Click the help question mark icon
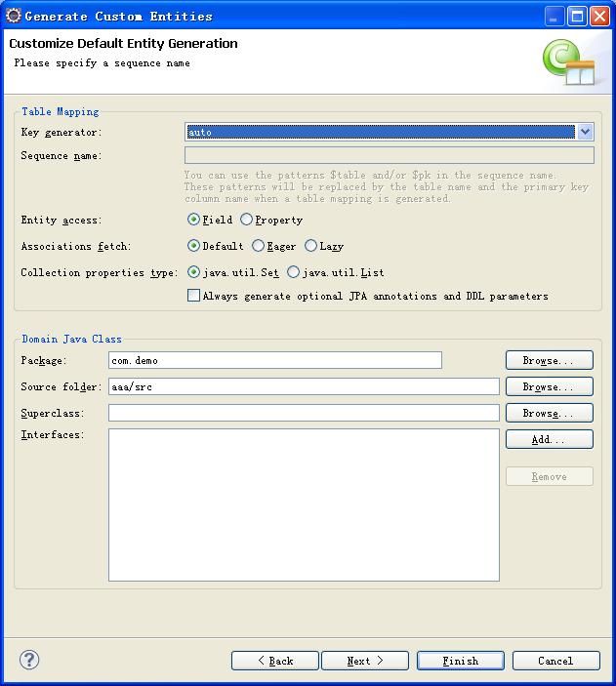This screenshot has width=616, height=686. pyautogui.click(x=29, y=660)
